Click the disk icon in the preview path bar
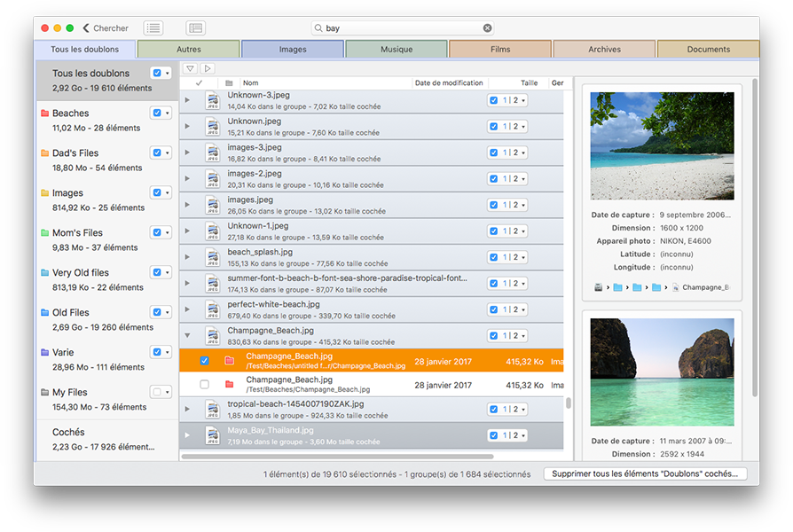 click(598, 287)
